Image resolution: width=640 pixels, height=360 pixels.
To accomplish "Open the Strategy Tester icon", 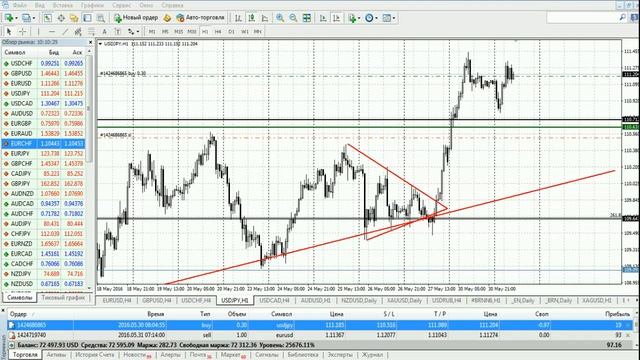I will pyautogui.click(x=100, y=18).
